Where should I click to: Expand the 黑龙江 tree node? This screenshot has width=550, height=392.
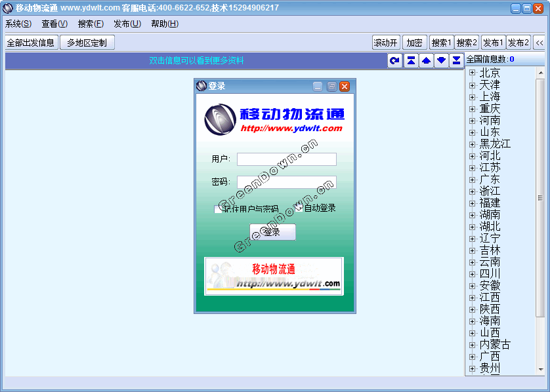coord(472,144)
